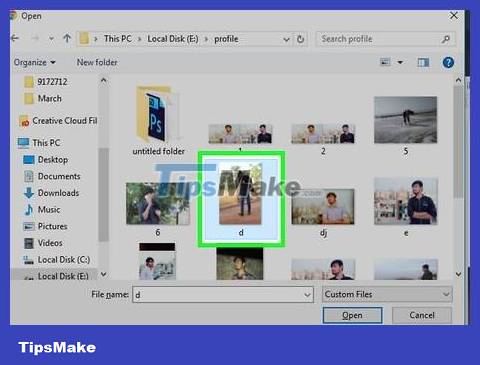The width and height of the screenshot is (480, 365).
Task: Expand the File name dropdown arrow
Action: [307, 295]
